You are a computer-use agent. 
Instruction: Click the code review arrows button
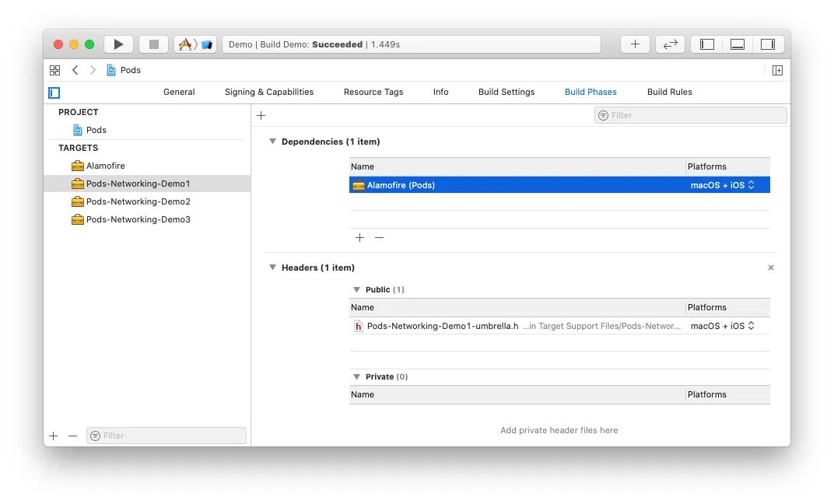[670, 44]
